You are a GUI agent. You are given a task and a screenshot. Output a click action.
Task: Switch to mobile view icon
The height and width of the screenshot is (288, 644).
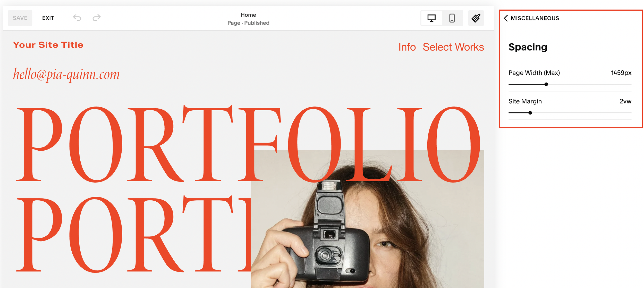tap(452, 18)
